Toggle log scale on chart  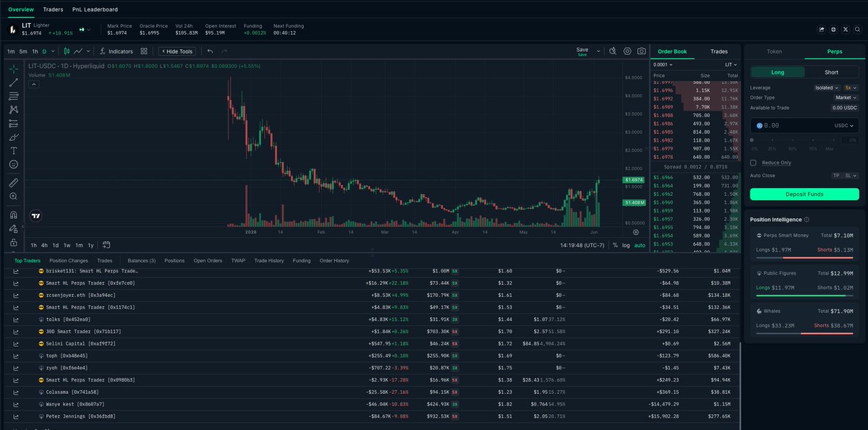(626, 245)
